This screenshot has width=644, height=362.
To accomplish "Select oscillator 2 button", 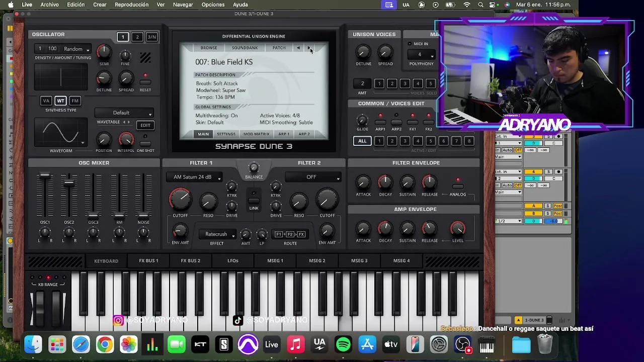I will (x=137, y=37).
